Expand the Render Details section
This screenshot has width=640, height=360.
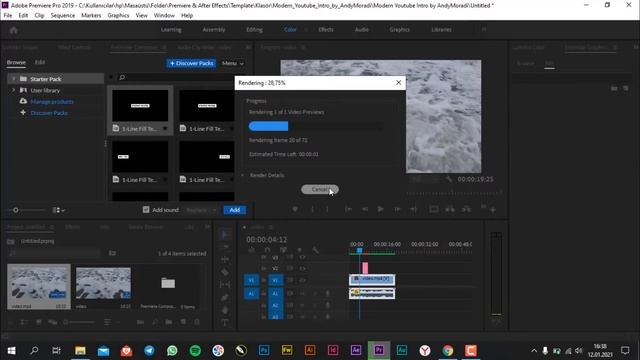coord(242,175)
